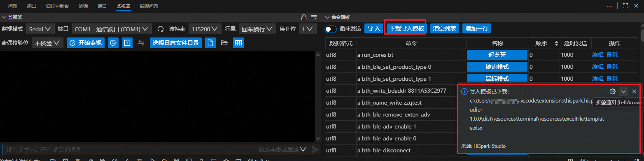Open the log folder icon
The width and height of the screenshot is (644, 161).
(224, 43)
